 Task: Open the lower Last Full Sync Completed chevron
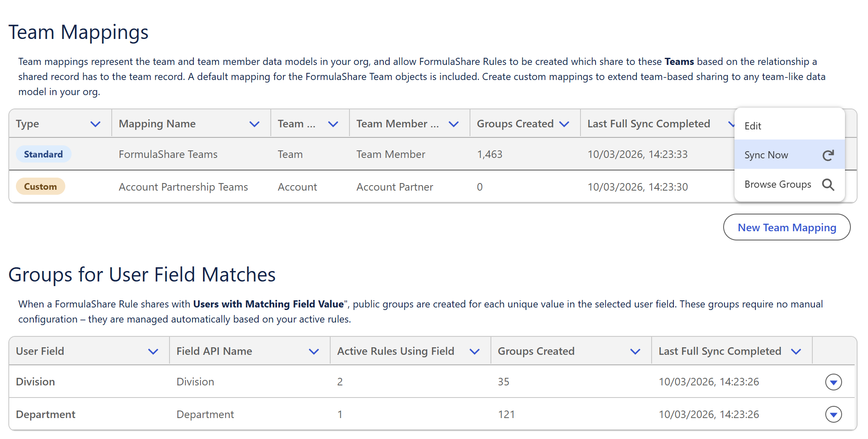click(796, 352)
